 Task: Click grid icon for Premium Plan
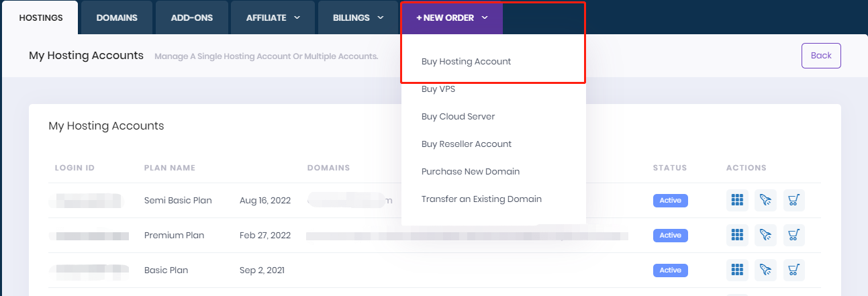(737, 235)
